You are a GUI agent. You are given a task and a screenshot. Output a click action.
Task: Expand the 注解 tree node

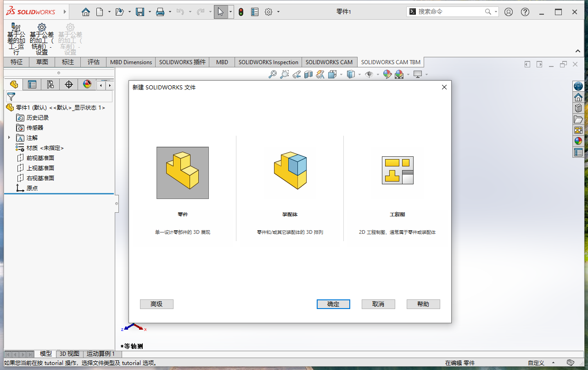(x=9, y=138)
